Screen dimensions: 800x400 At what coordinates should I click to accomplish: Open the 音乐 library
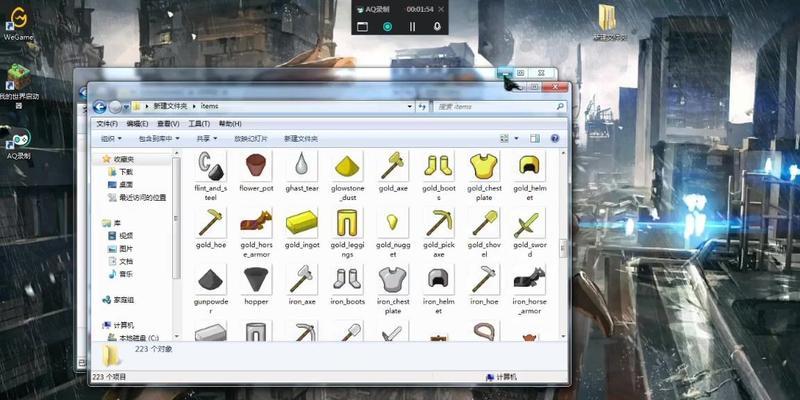120,274
